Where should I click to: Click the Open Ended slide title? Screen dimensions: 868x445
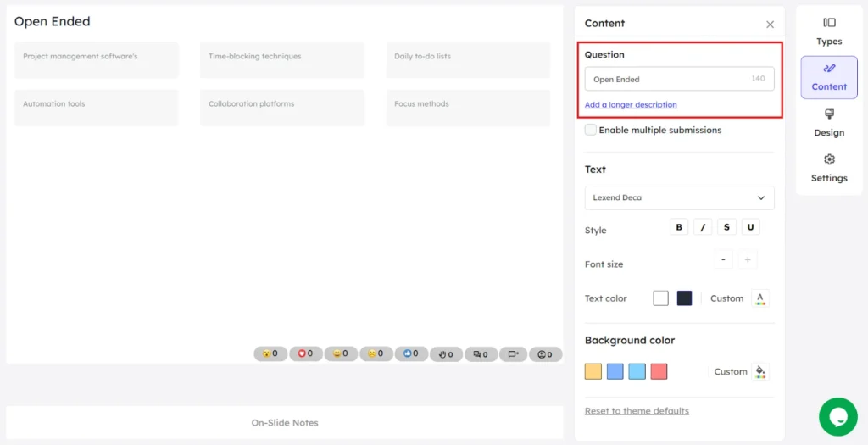52,21
